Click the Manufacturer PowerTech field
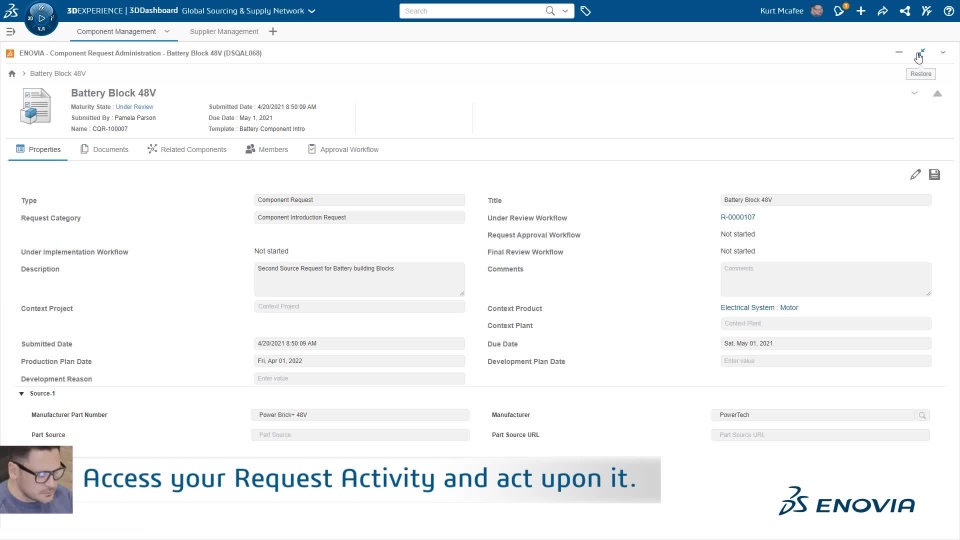This screenshot has height=540, width=960. 813,414
